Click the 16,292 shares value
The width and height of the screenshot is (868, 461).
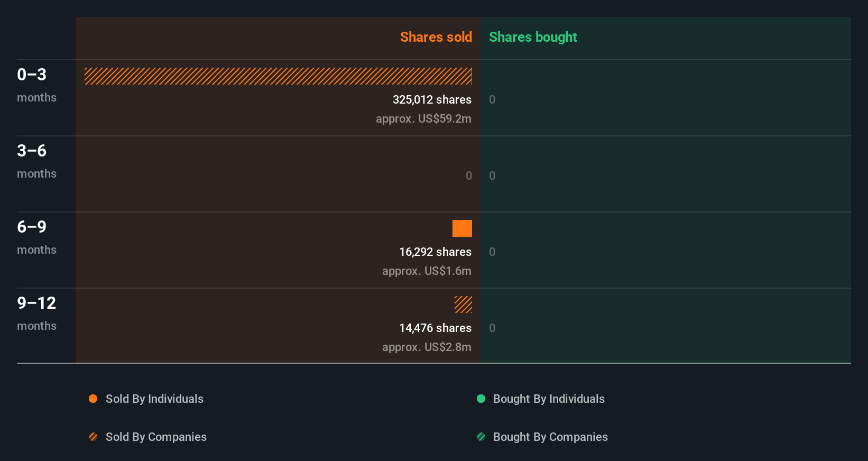click(435, 252)
